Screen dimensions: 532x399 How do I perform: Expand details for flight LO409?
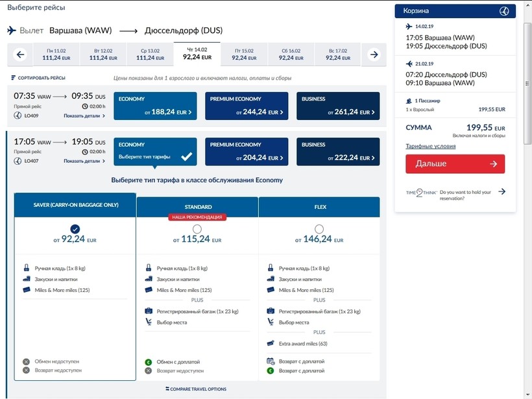(x=84, y=115)
